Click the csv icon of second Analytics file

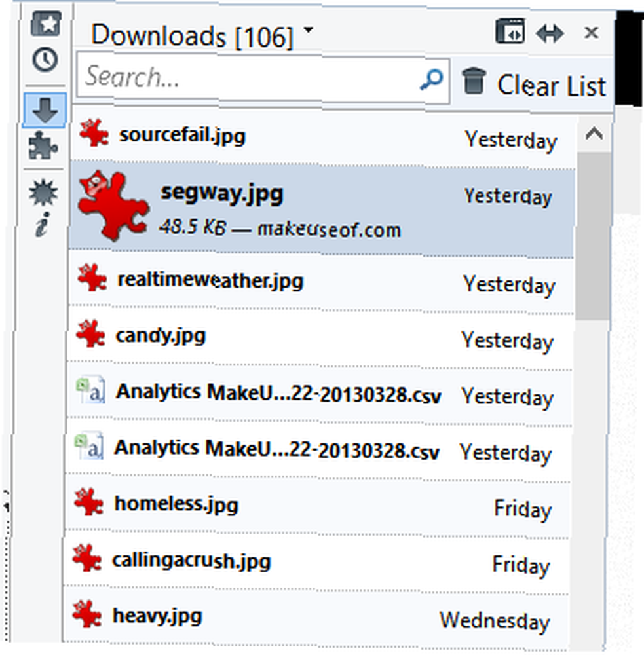[x=88, y=446]
